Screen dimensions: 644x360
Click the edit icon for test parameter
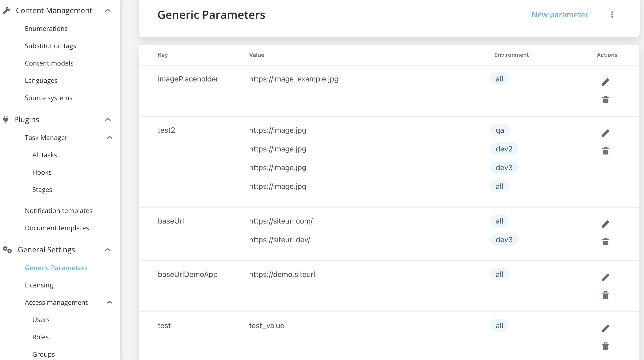[x=606, y=328]
